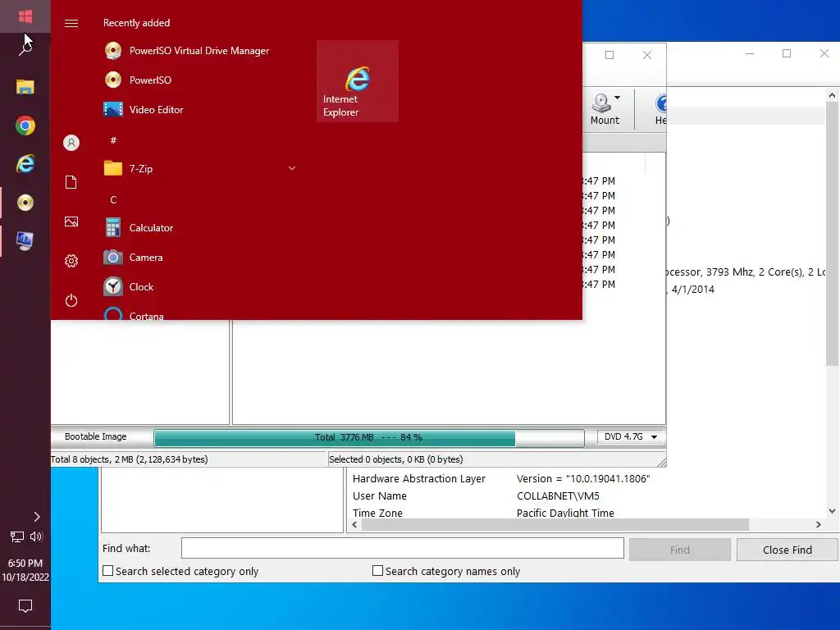Click the volume speaker icon
This screenshot has width=840, height=630.
click(36, 536)
